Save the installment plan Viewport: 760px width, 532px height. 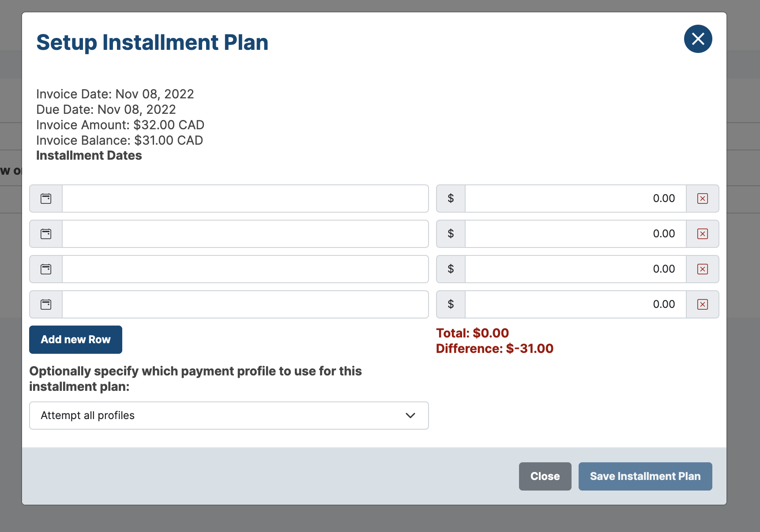click(645, 476)
